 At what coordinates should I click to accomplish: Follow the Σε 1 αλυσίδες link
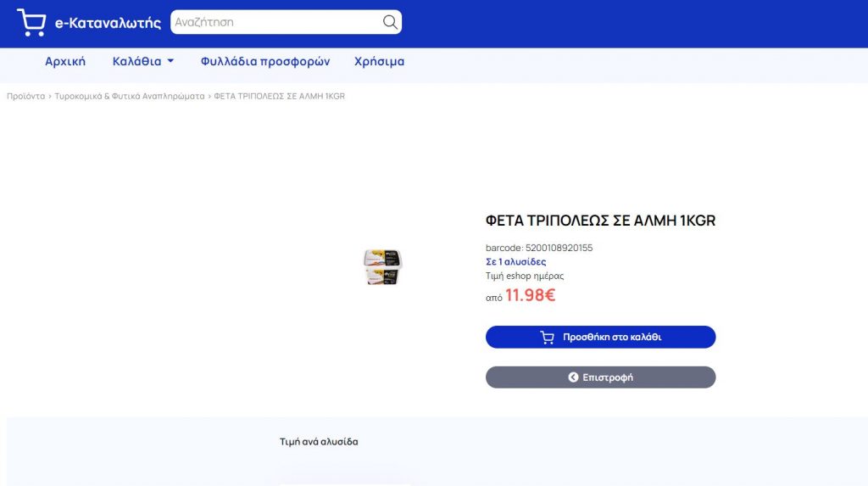coord(516,261)
